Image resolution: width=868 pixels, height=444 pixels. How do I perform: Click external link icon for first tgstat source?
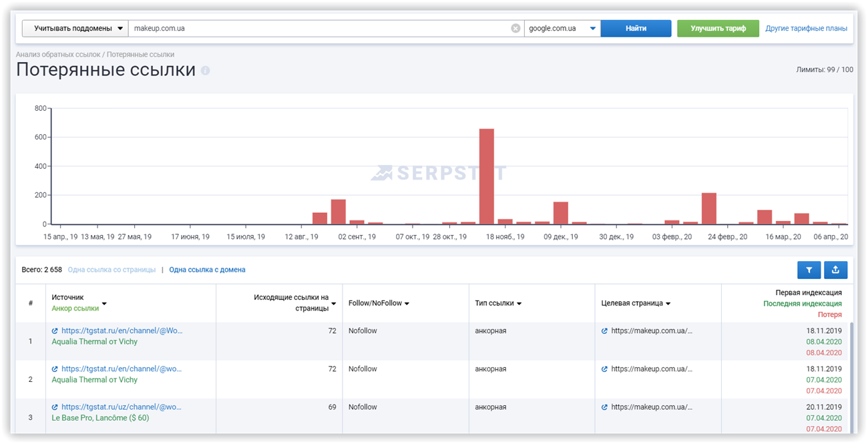click(55, 330)
